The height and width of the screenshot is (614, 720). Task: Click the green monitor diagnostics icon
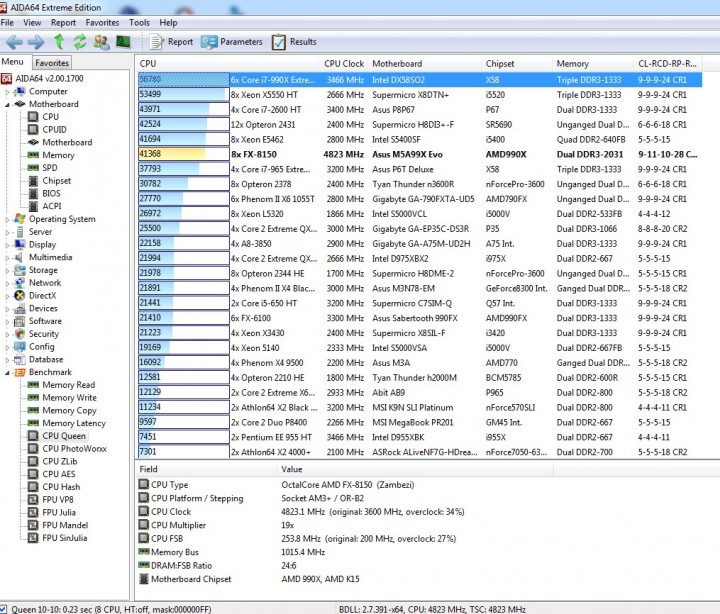point(123,42)
